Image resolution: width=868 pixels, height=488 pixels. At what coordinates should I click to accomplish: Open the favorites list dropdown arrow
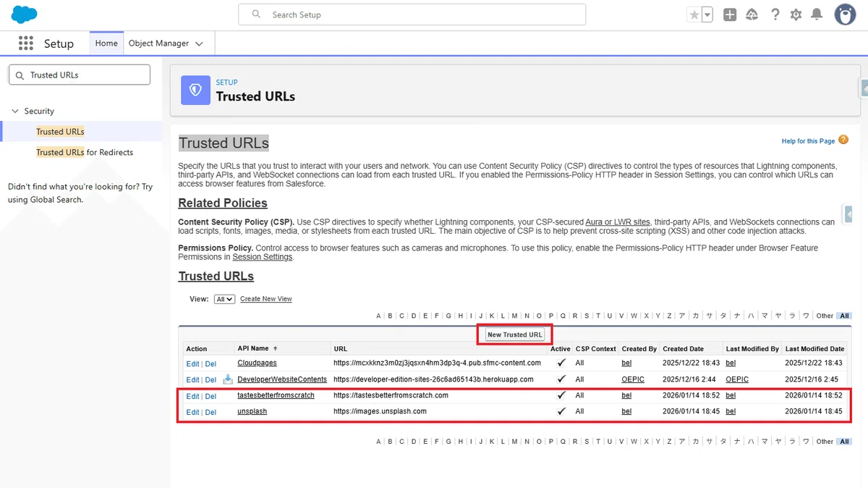(x=707, y=14)
